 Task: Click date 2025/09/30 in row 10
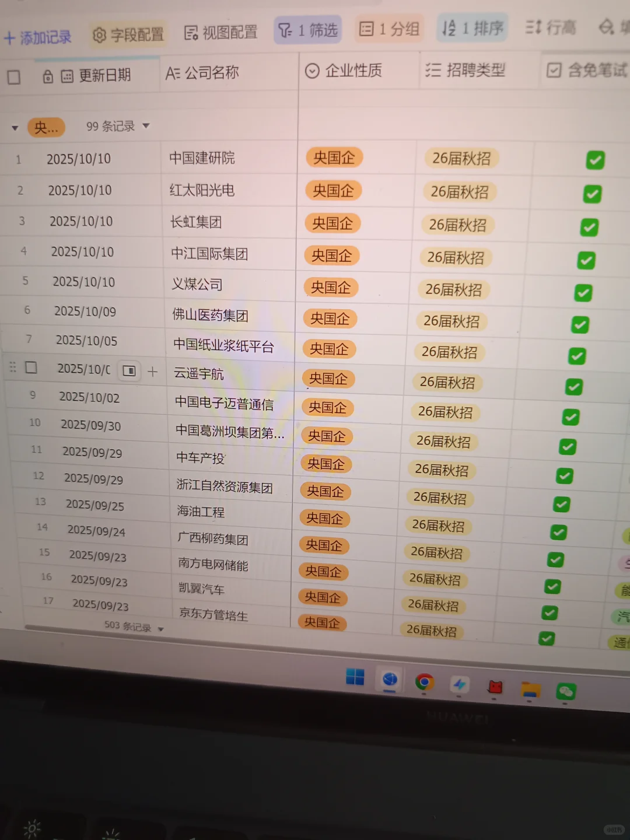coord(91,425)
